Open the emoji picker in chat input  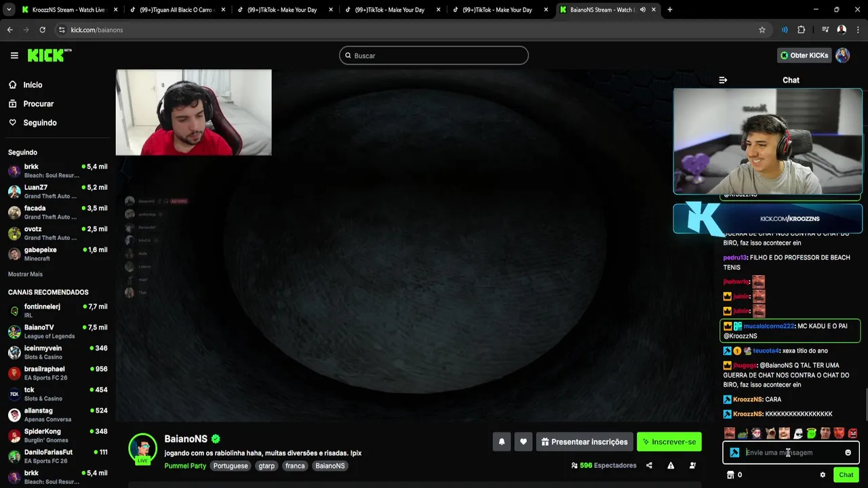848,453
